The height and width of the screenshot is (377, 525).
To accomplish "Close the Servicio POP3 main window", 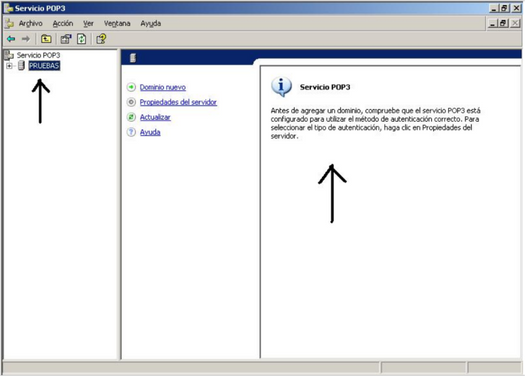I will pyautogui.click(x=517, y=8).
